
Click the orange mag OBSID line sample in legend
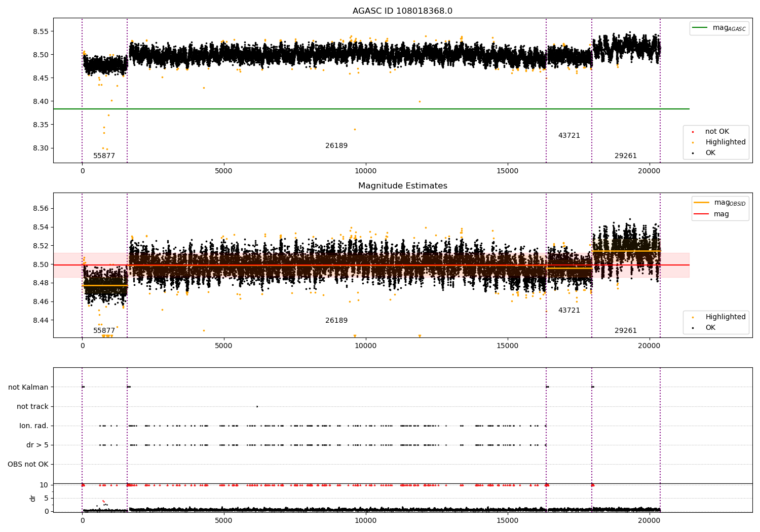pyautogui.click(x=702, y=203)
